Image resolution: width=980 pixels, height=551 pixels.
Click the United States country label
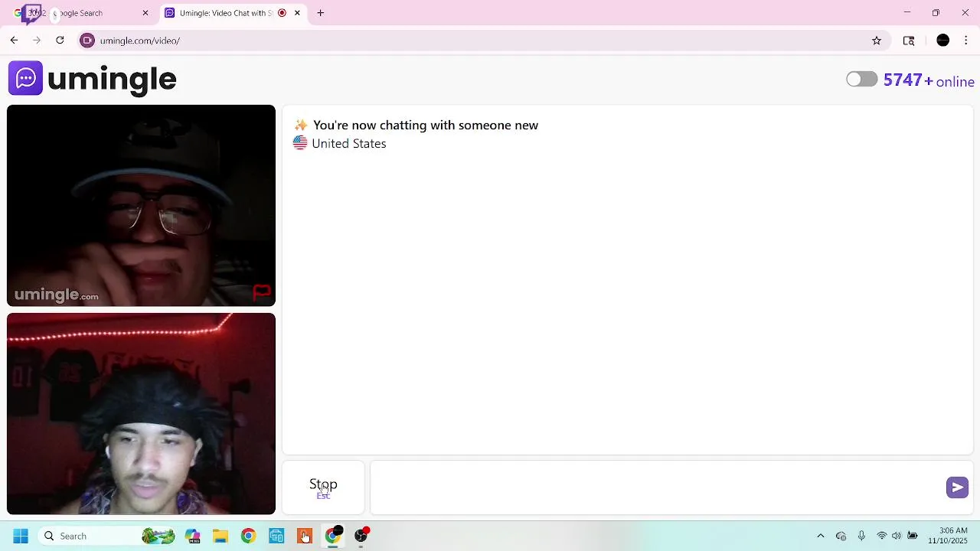[x=349, y=144]
